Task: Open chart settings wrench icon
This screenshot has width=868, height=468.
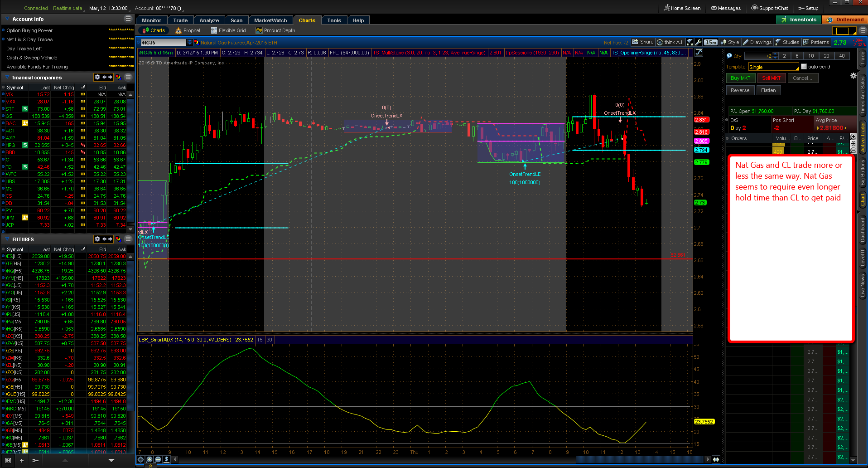Action: click(698, 42)
